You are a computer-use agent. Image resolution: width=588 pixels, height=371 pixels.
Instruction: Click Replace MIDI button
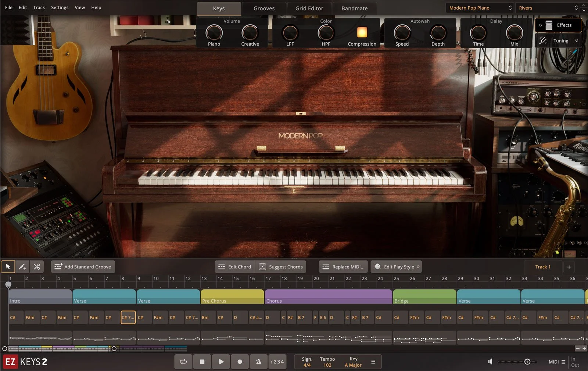(343, 267)
